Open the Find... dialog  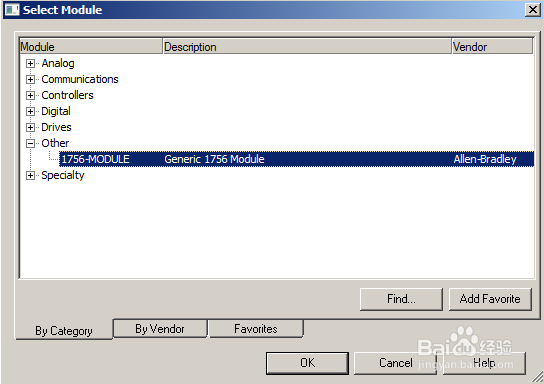tap(401, 299)
